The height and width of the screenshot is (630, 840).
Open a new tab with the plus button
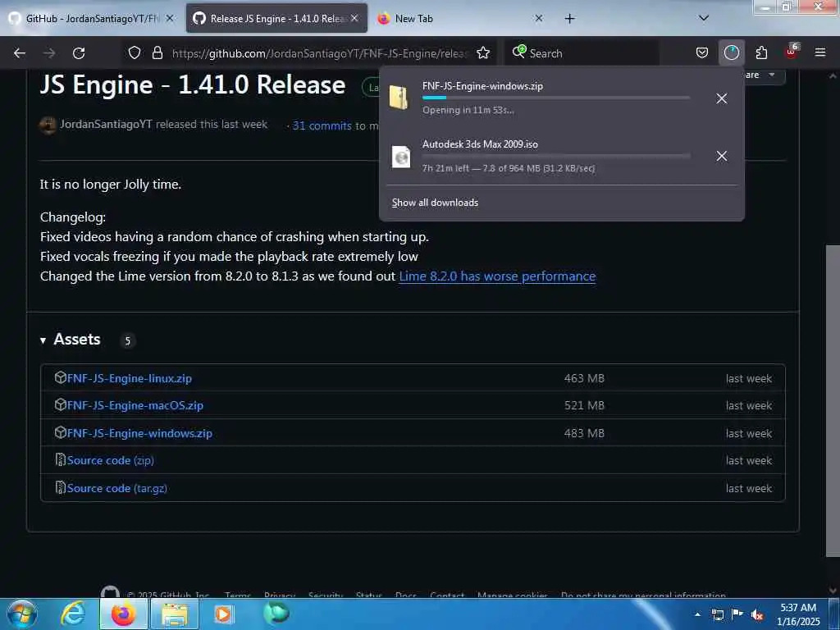(x=569, y=19)
